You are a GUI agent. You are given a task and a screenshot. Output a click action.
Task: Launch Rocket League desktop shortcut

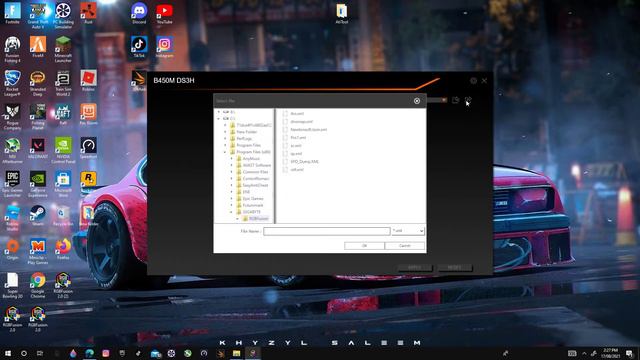[13, 83]
